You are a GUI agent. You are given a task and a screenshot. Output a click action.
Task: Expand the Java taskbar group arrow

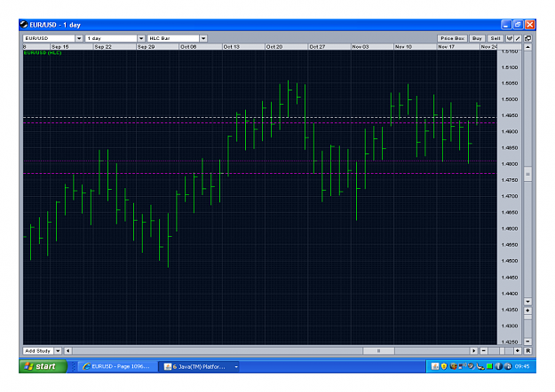click(x=235, y=367)
